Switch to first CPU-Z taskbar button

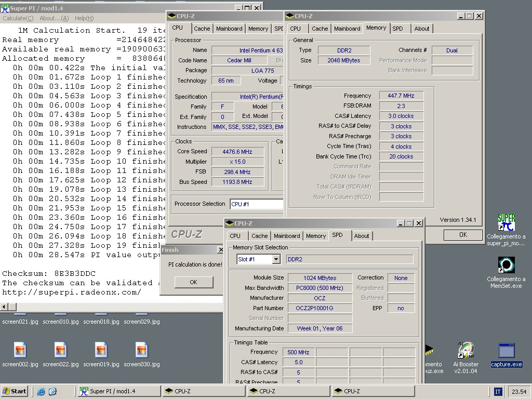[204, 391]
